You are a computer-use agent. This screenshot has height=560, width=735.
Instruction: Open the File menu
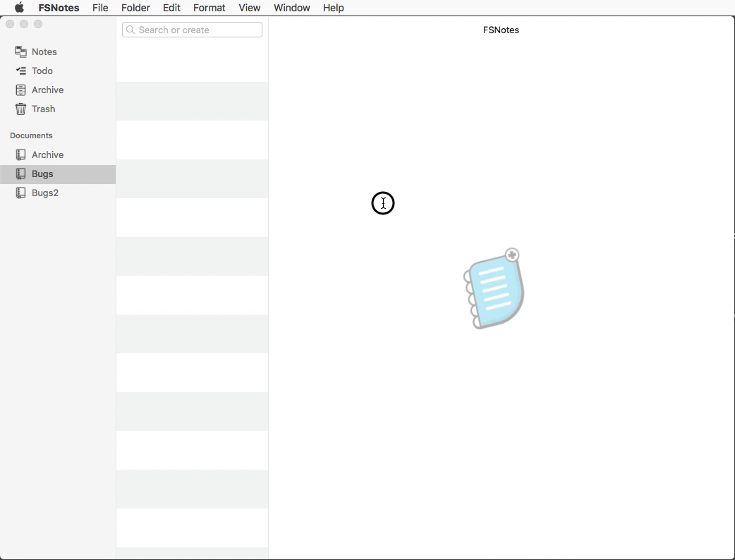(x=100, y=8)
